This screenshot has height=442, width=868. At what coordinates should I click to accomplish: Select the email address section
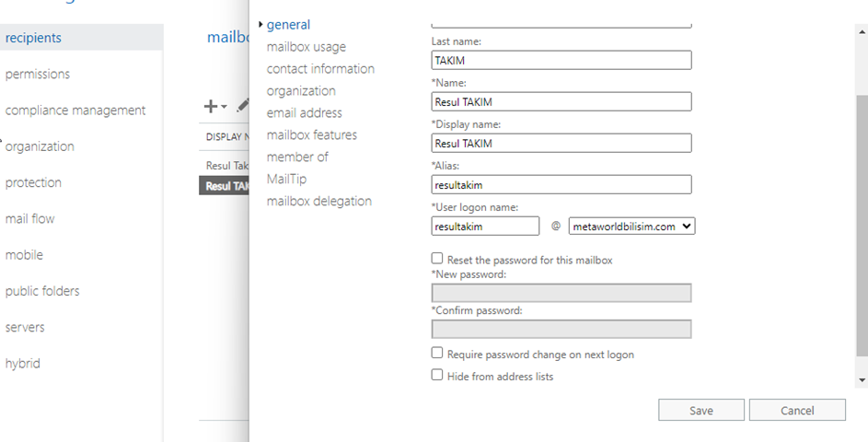click(x=304, y=113)
